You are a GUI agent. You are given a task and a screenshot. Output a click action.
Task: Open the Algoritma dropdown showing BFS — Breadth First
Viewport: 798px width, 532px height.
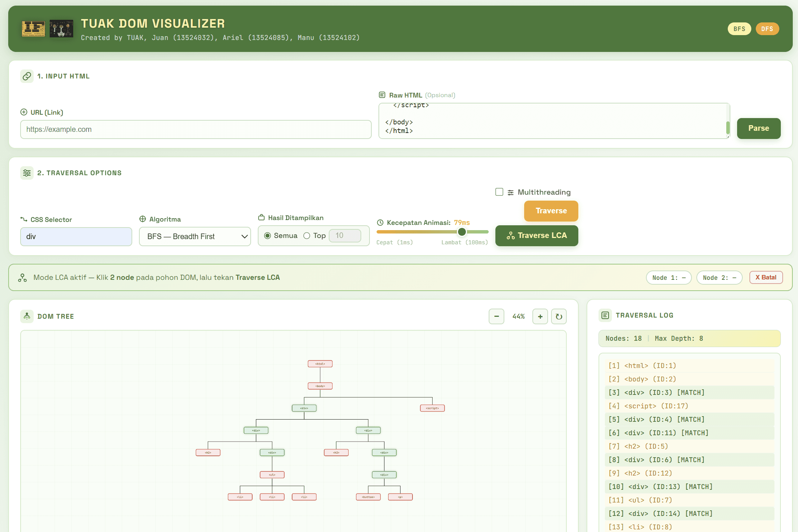click(195, 236)
